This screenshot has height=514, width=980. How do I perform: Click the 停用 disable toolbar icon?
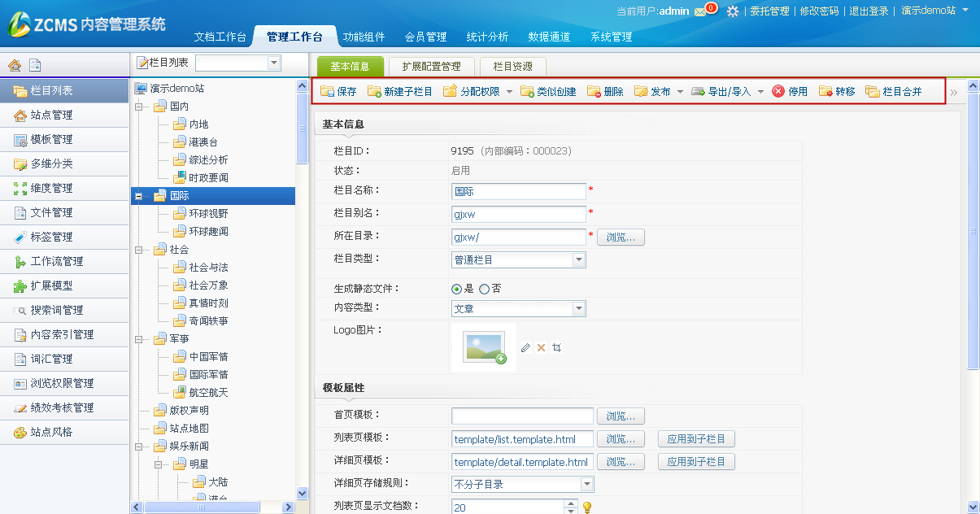click(778, 92)
